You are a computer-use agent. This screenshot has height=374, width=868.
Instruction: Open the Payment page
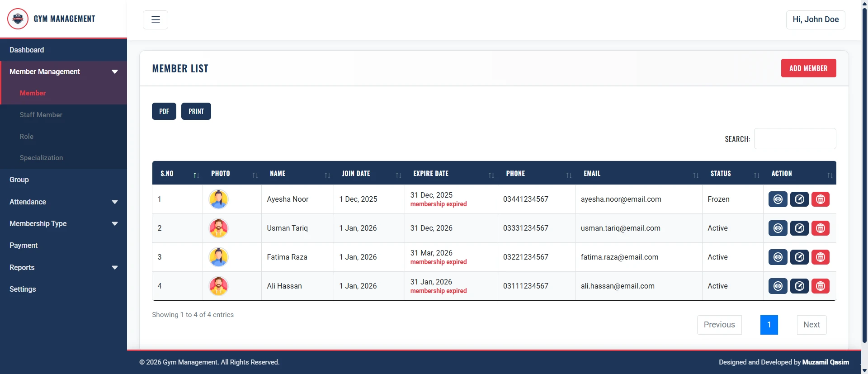(63, 245)
